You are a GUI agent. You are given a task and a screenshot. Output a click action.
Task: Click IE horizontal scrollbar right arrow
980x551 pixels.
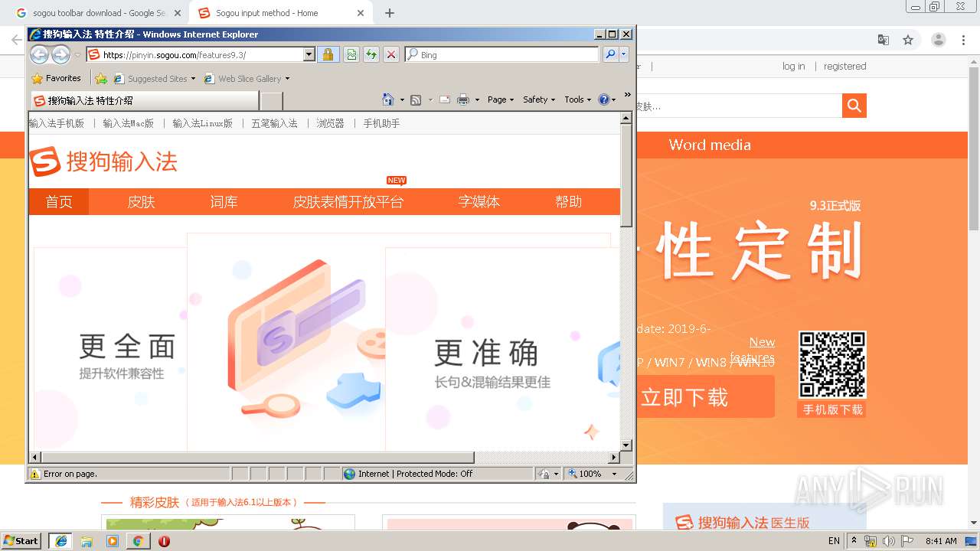pos(613,457)
